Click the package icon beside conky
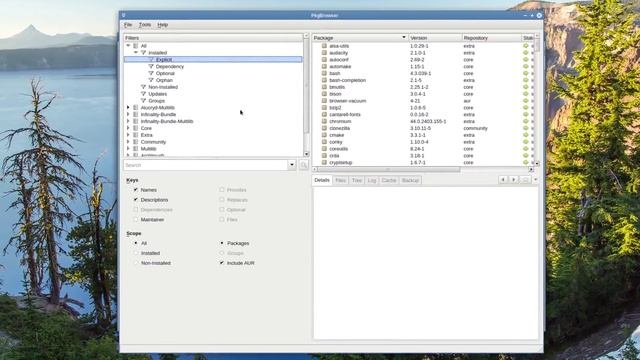Viewport: 640px width, 360px height. (324, 142)
